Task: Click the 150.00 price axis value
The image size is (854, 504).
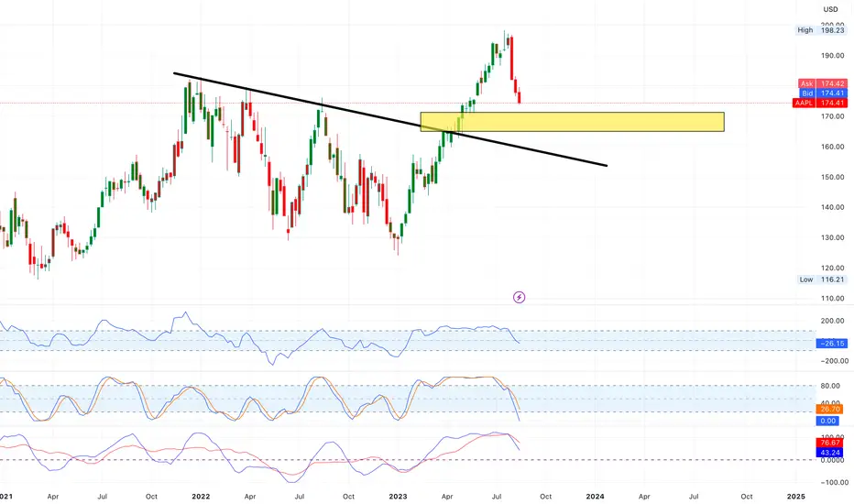Action: tap(833, 177)
